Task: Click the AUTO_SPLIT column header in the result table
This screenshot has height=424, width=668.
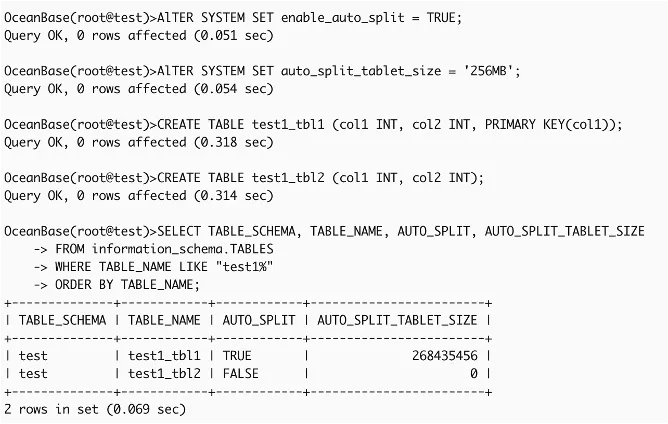Action: (x=260, y=320)
